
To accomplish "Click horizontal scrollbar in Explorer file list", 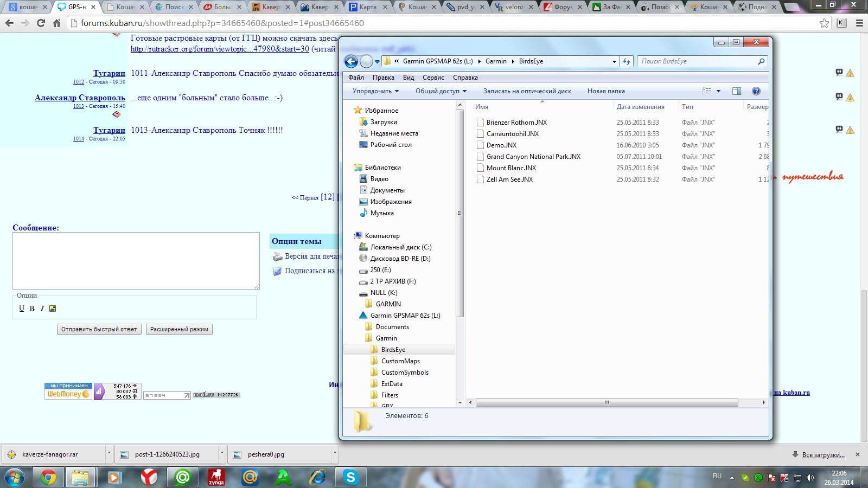I will click(607, 402).
